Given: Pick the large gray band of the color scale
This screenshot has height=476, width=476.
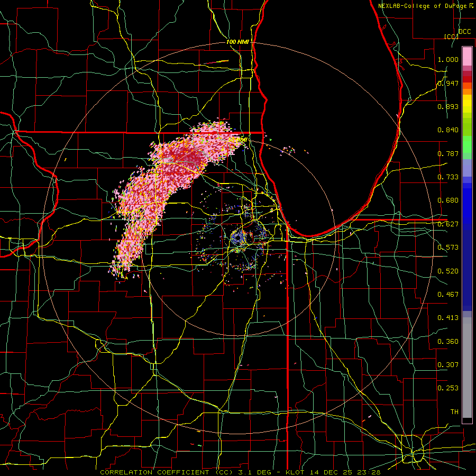Looking at the screenshot, I should (467, 368).
